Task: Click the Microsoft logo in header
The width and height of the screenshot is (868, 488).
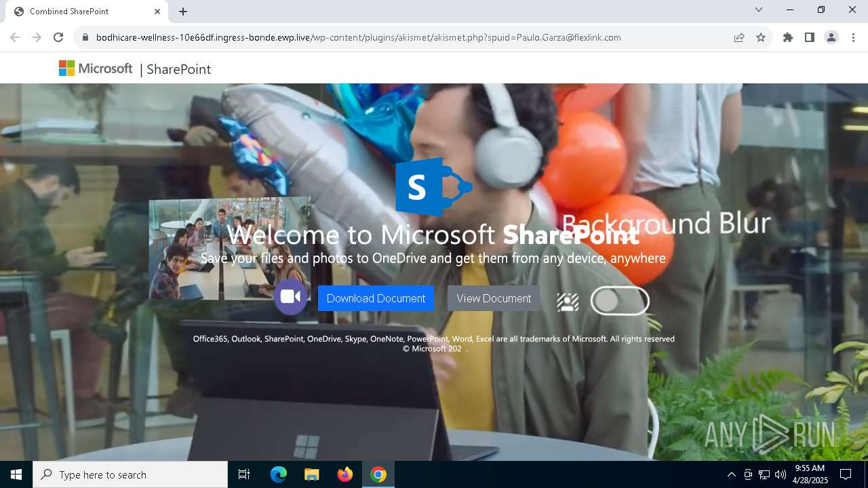Action: 96,68
